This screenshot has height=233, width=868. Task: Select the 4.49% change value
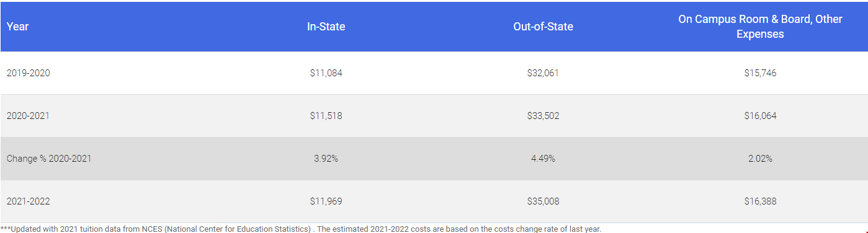click(x=543, y=159)
